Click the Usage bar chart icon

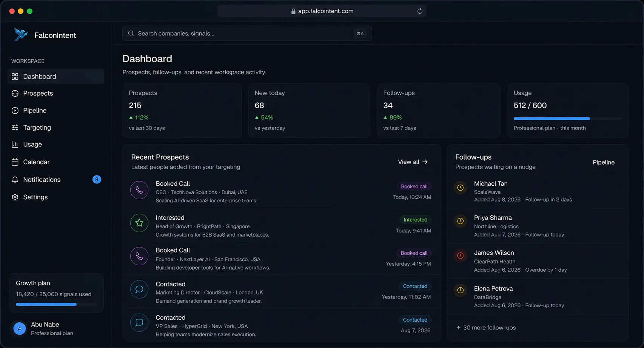15,145
